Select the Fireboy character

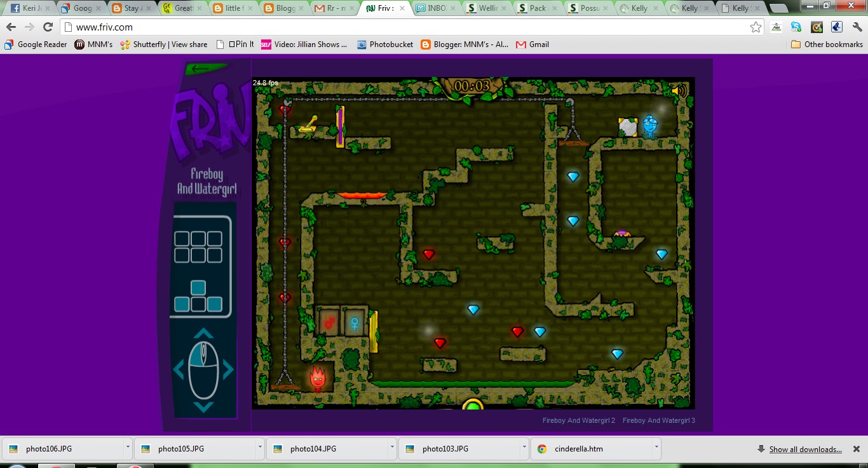tap(318, 378)
